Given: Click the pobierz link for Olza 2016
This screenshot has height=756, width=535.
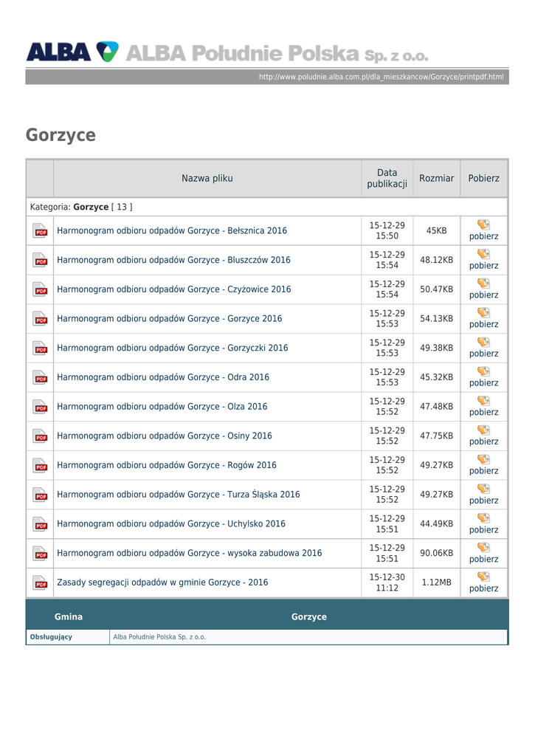Looking at the screenshot, I should coord(483,413).
